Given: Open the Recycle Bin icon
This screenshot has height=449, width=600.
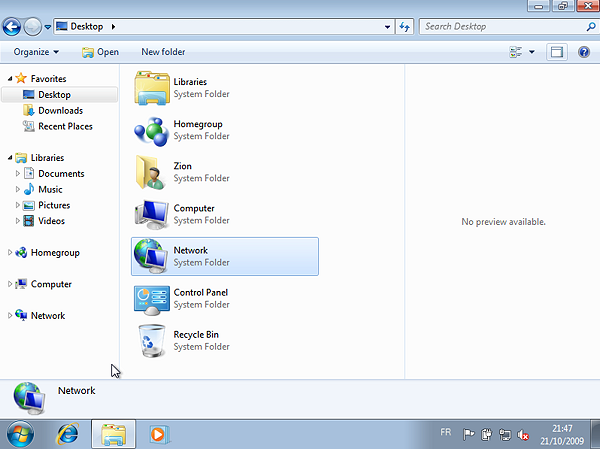Looking at the screenshot, I should pyautogui.click(x=152, y=341).
